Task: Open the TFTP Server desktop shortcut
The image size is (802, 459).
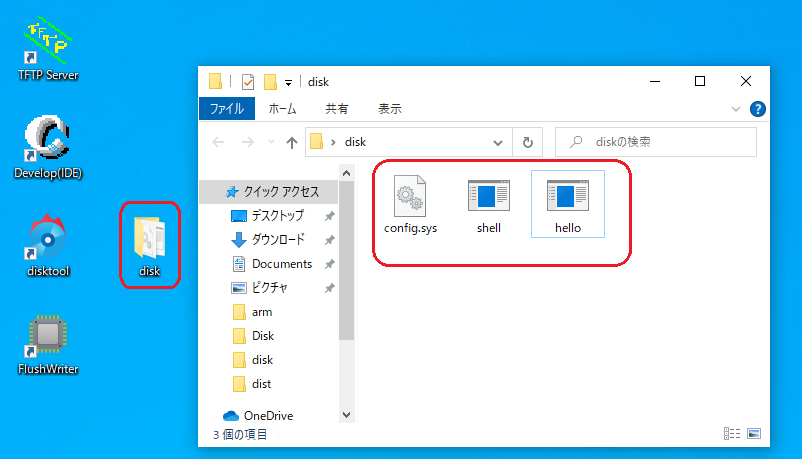Action: pyautogui.click(x=48, y=50)
